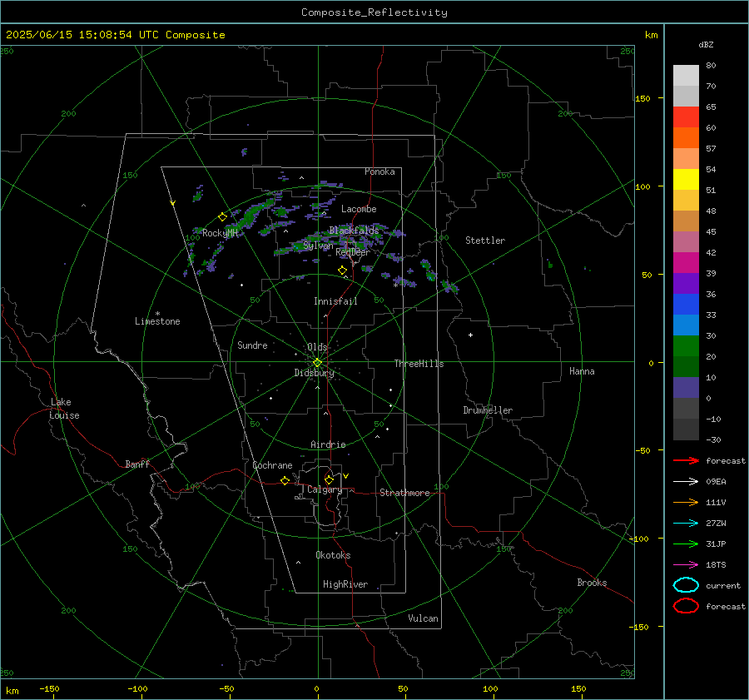Select the magenta 39-42 dBZ swatch
749x700 pixels.
(x=686, y=263)
